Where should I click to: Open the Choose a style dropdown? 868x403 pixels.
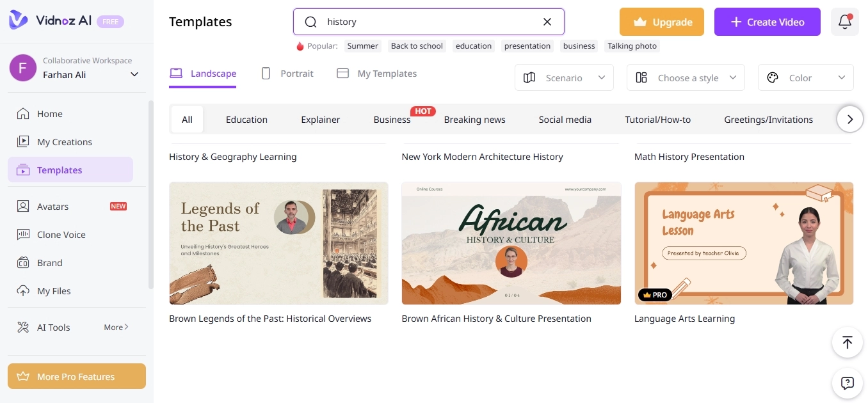pos(685,77)
